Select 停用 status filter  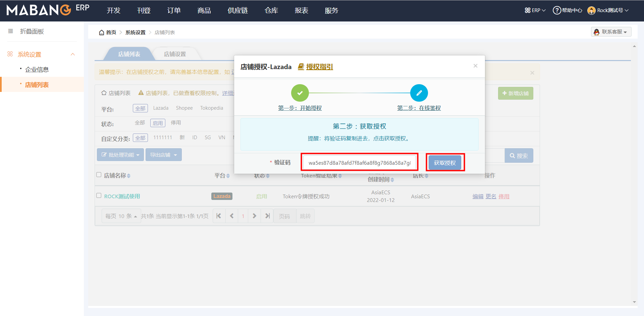coord(176,123)
